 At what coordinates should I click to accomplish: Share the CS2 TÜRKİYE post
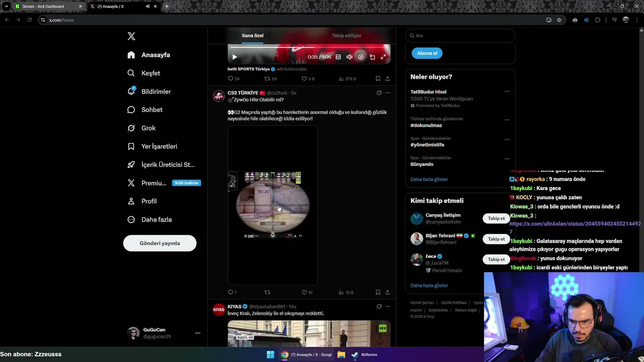click(387, 292)
